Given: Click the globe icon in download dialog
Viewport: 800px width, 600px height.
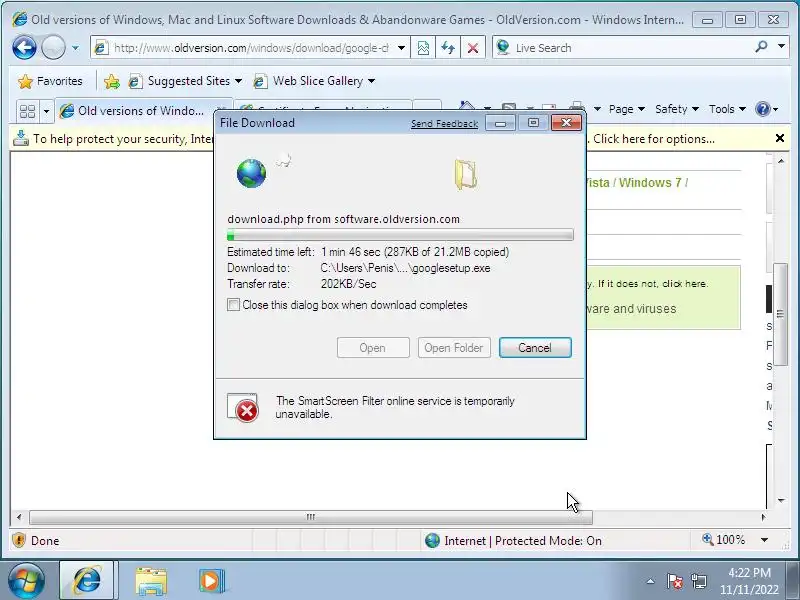Looking at the screenshot, I should (x=252, y=173).
